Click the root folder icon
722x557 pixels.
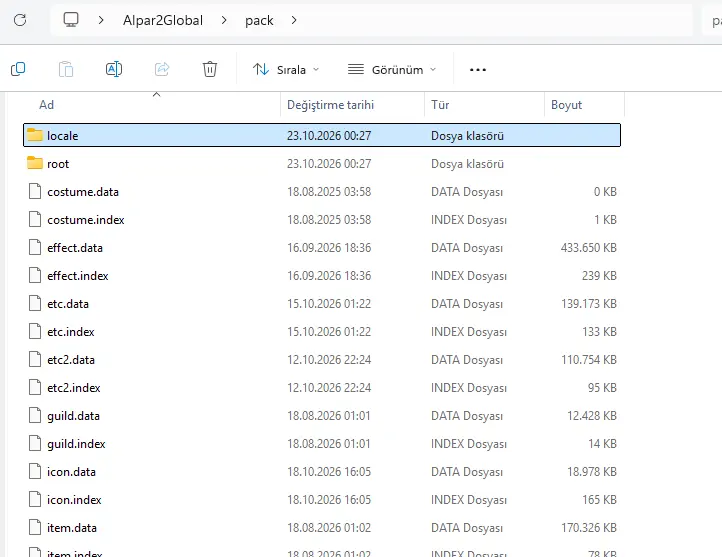click(35, 163)
